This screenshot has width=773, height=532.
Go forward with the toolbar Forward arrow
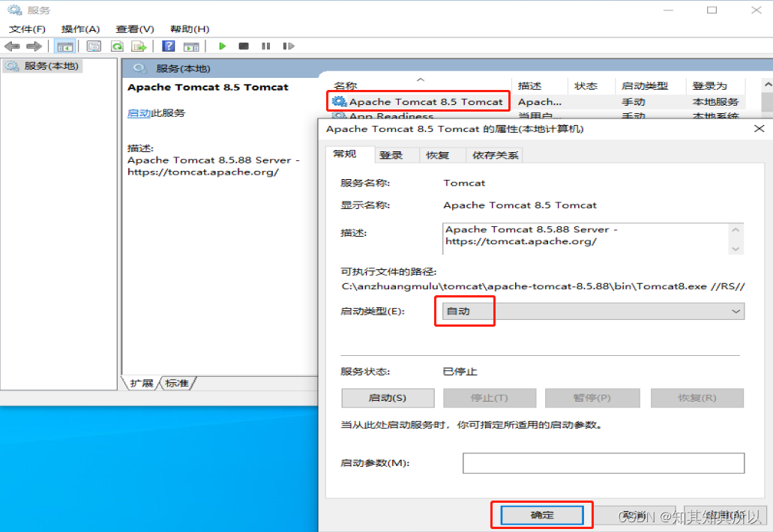(x=34, y=46)
